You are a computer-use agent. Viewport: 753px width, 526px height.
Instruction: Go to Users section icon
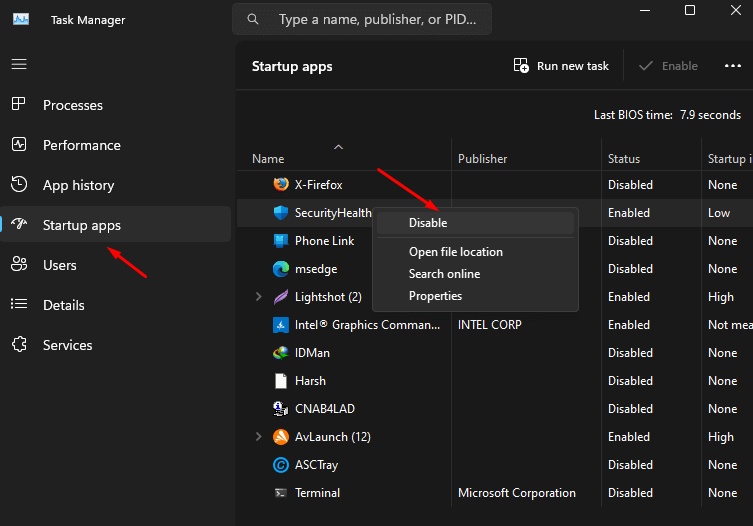tap(18, 265)
